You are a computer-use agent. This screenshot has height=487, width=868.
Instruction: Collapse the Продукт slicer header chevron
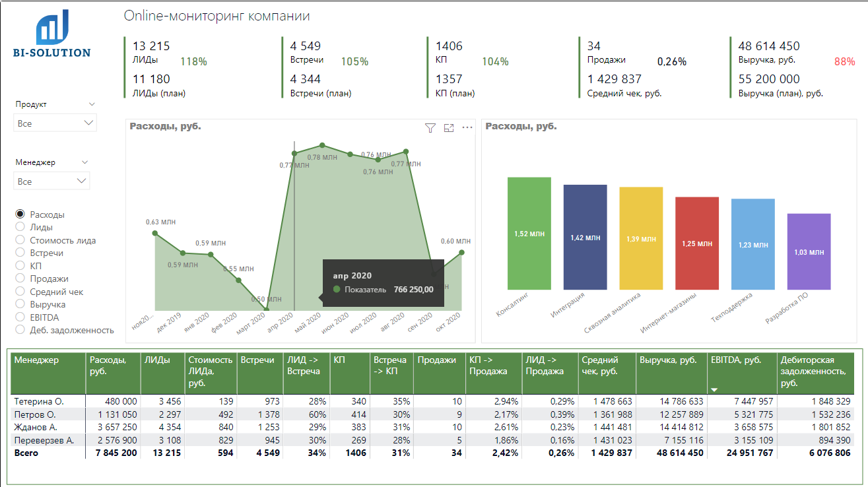point(92,104)
